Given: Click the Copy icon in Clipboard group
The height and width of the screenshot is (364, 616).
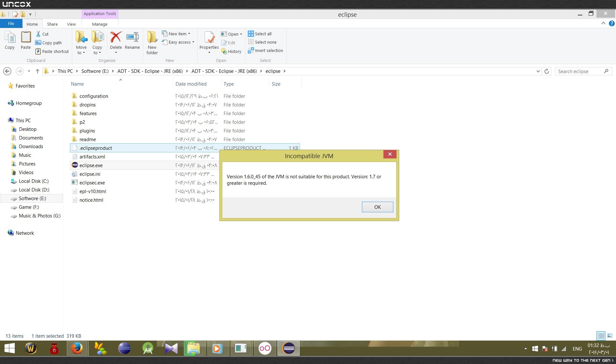Looking at the screenshot, I should [10, 40].
